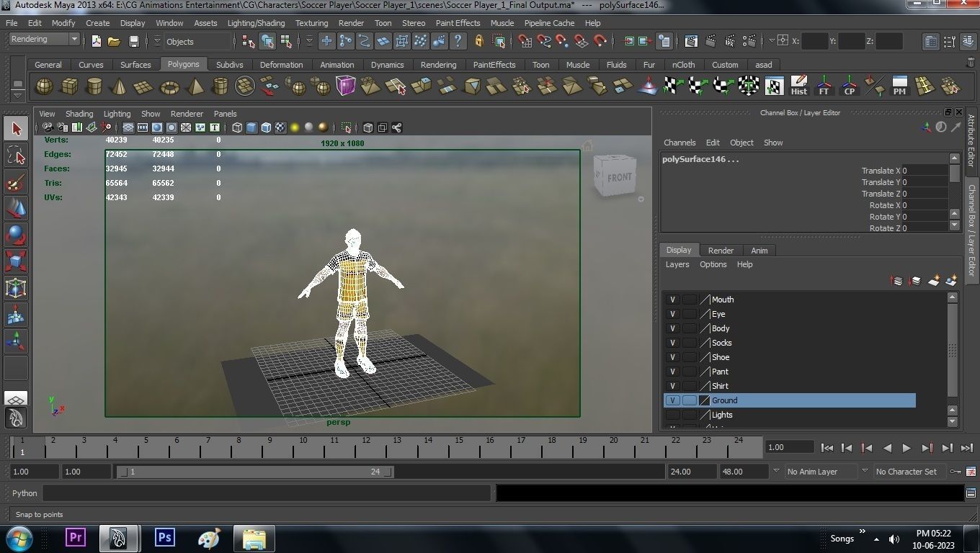Click the play forwards button
The width and height of the screenshot is (980, 553).
pos(906,448)
